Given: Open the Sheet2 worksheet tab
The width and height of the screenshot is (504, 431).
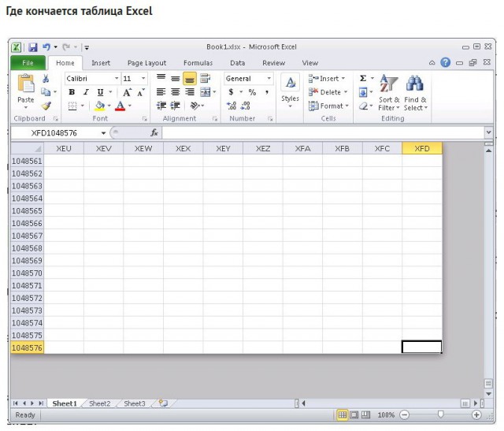Looking at the screenshot, I should (x=100, y=403).
